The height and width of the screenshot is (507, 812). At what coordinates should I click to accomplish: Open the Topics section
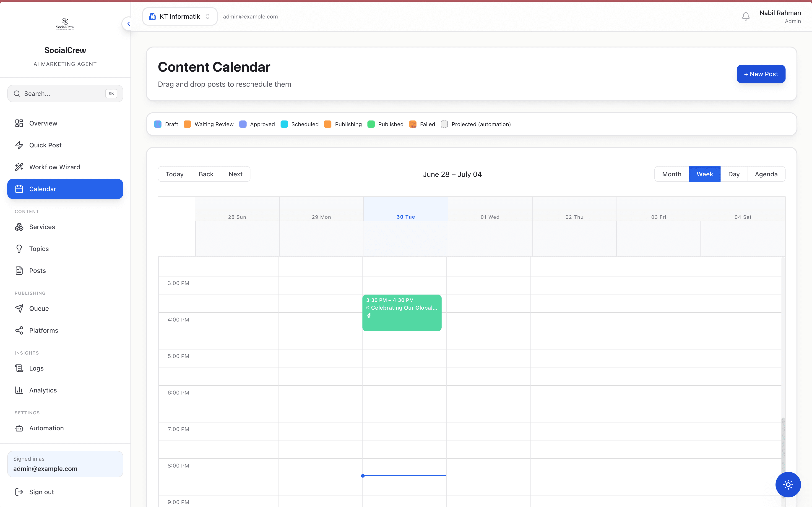(65, 248)
